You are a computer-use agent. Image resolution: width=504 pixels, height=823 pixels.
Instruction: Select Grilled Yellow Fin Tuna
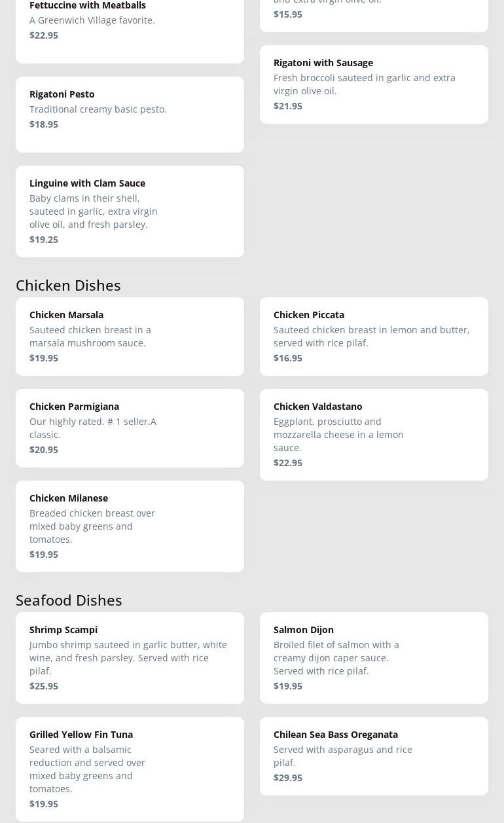(x=130, y=769)
